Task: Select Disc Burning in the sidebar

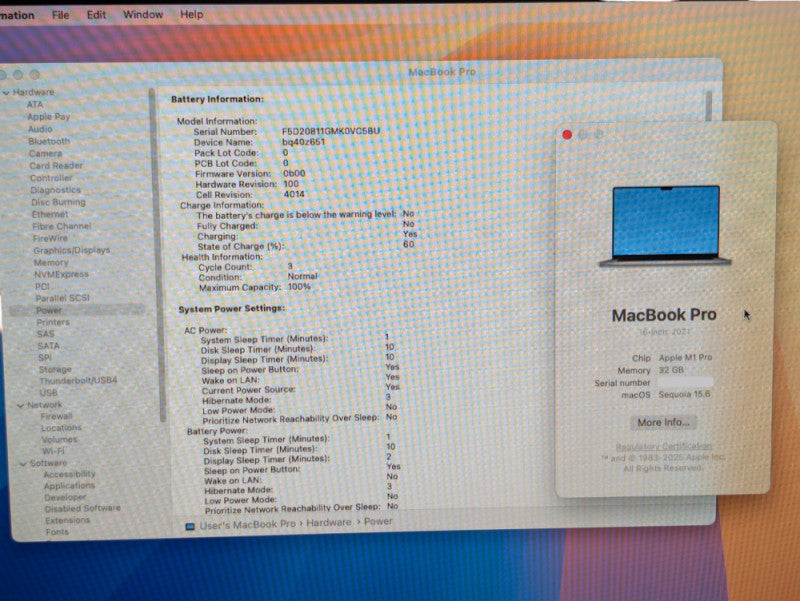Action: click(59, 202)
